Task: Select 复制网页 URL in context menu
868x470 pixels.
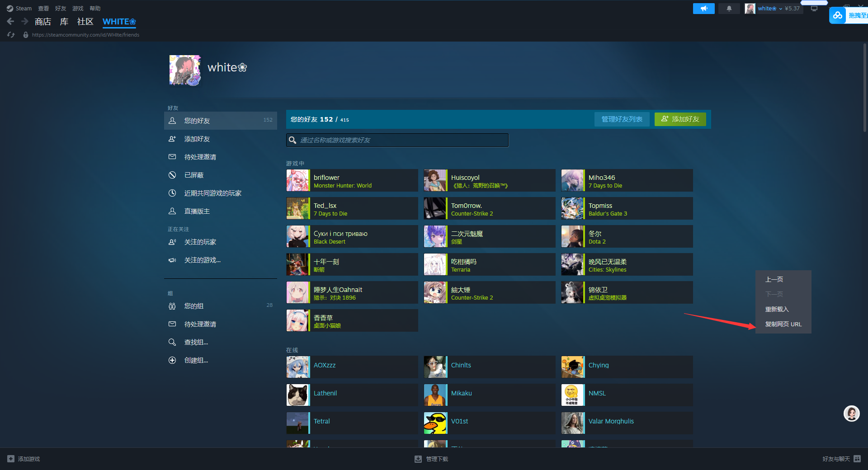Action: (783, 324)
